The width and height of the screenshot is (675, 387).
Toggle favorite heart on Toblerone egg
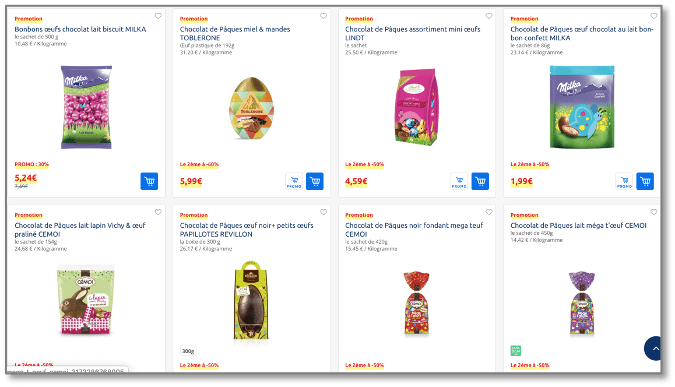[323, 16]
